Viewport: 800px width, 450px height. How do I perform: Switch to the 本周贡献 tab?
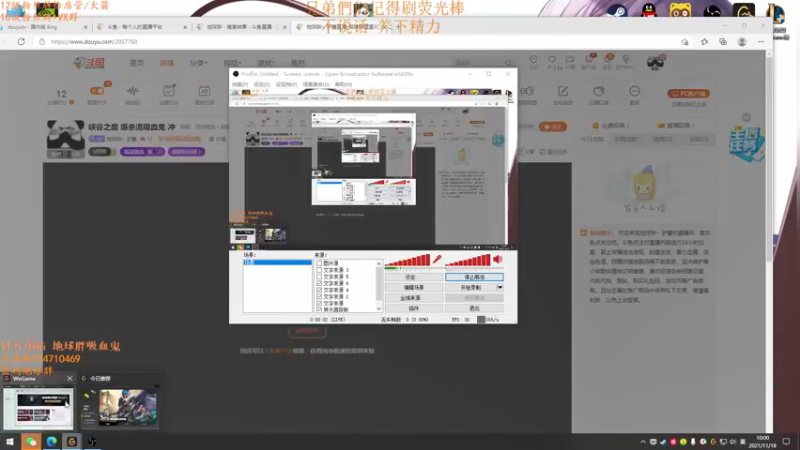coord(626,139)
